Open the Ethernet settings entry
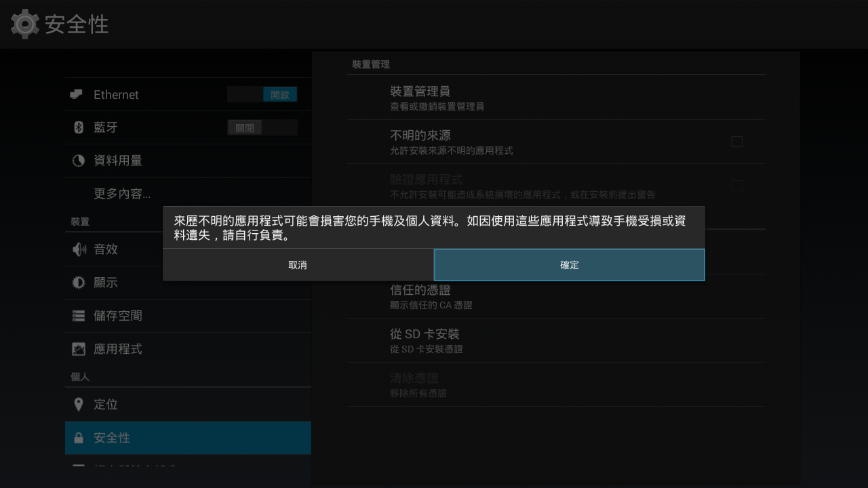This screenshot has height=488, width=868. coord(188,94)
